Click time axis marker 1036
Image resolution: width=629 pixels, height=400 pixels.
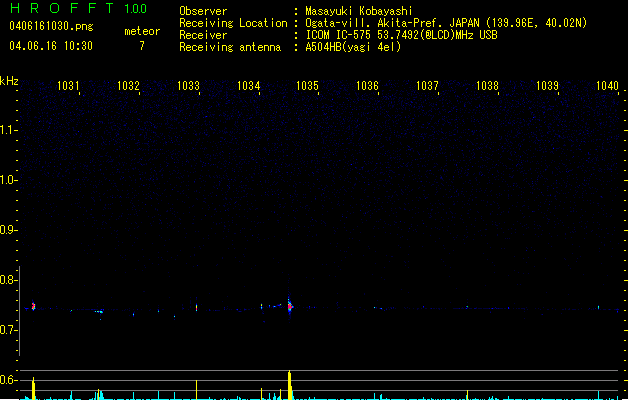367,86
